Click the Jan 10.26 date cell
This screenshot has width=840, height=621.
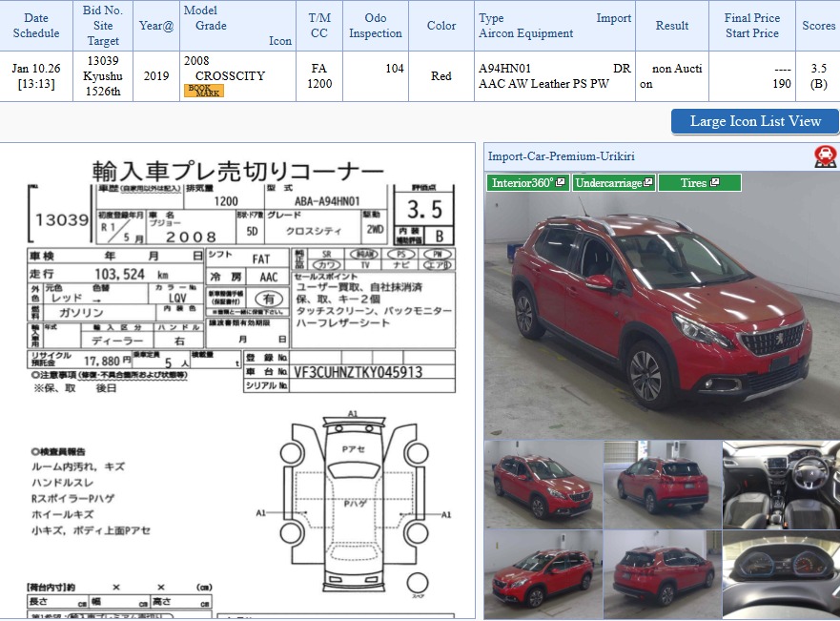coord(36,76)
